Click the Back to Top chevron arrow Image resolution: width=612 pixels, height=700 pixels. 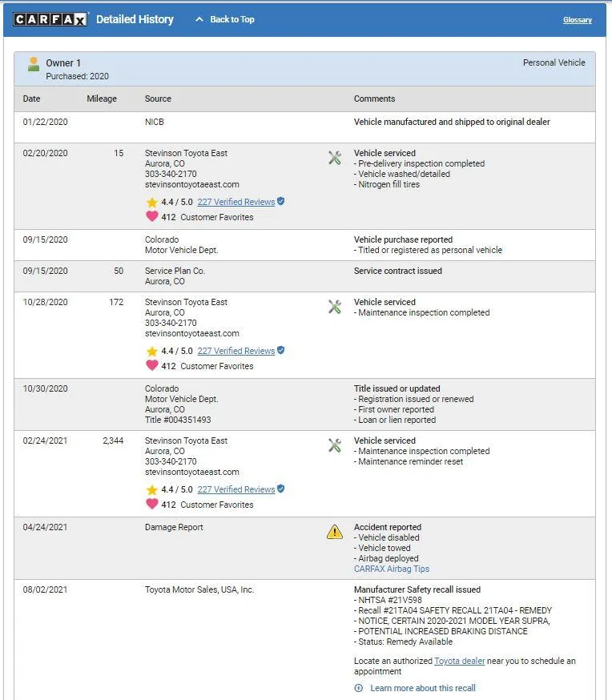tap(199, 19)
